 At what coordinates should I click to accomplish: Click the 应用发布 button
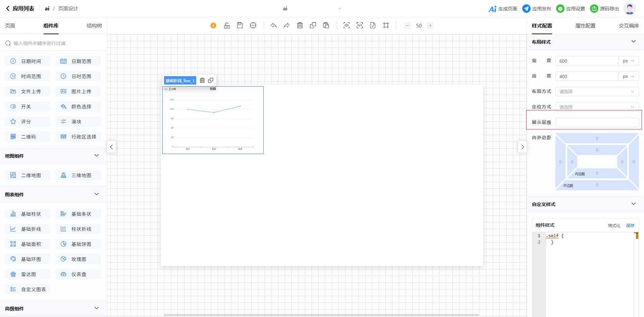(x=537, y=9)
